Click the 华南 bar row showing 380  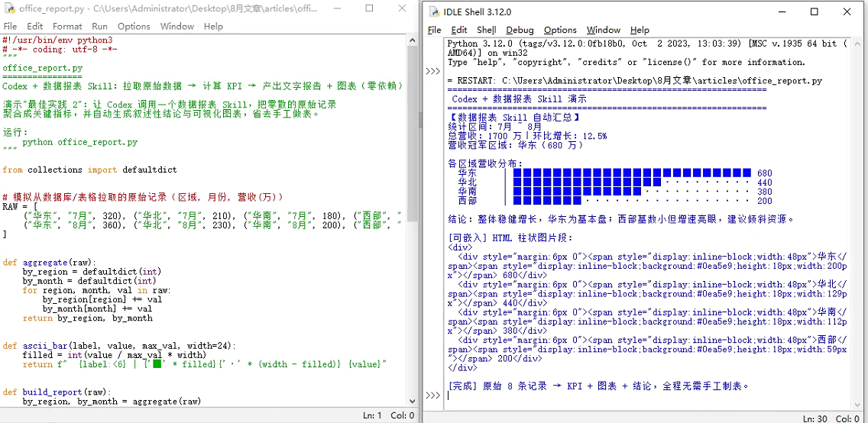(x=614, y=192)
